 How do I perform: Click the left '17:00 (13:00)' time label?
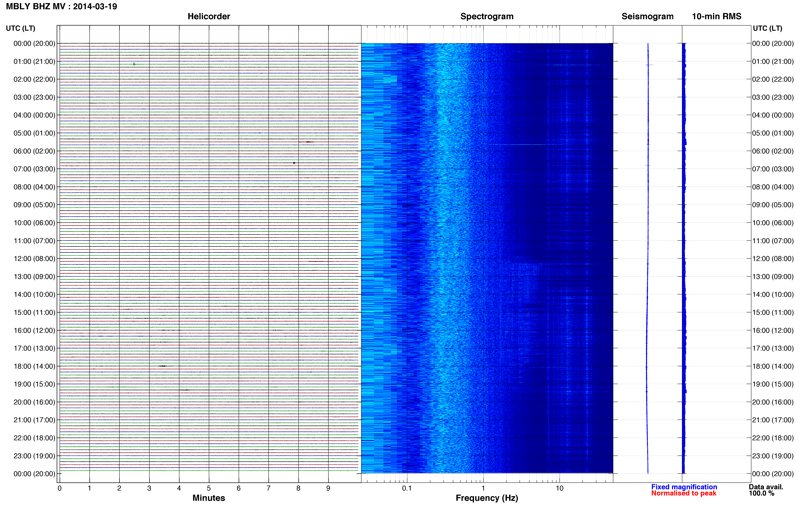click(34, 348)
